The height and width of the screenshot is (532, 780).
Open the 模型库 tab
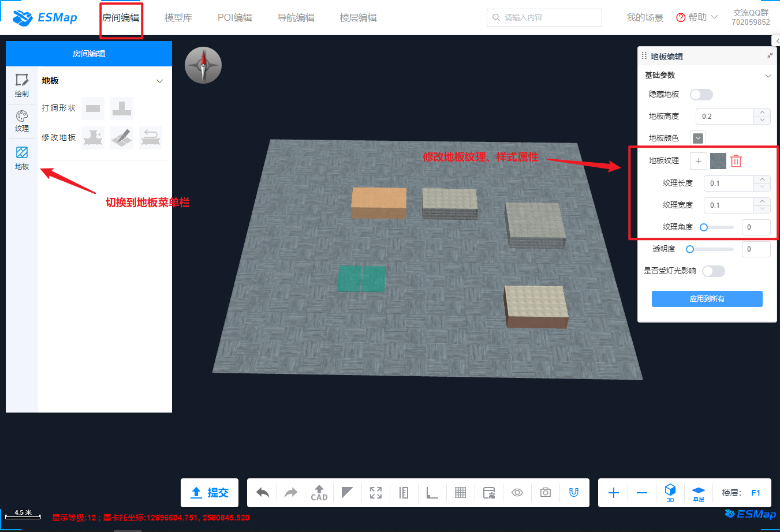click(x=178, y=18)
